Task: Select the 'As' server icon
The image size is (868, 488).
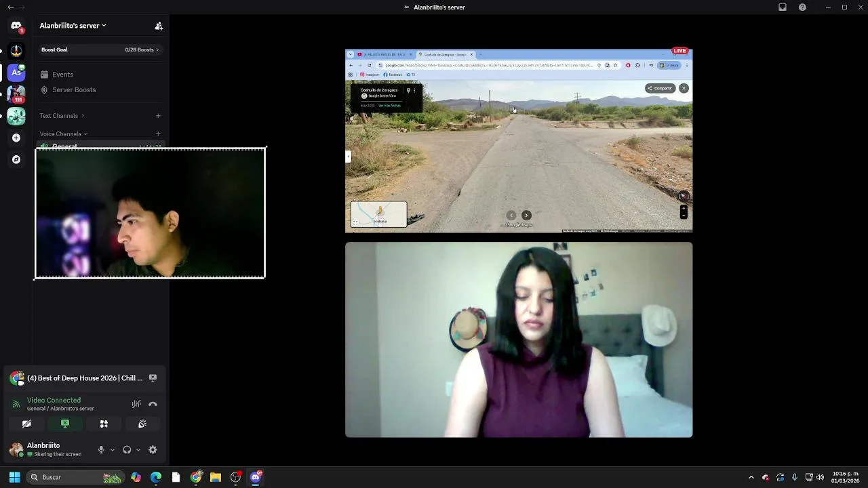Action: [x=16, y=72]
